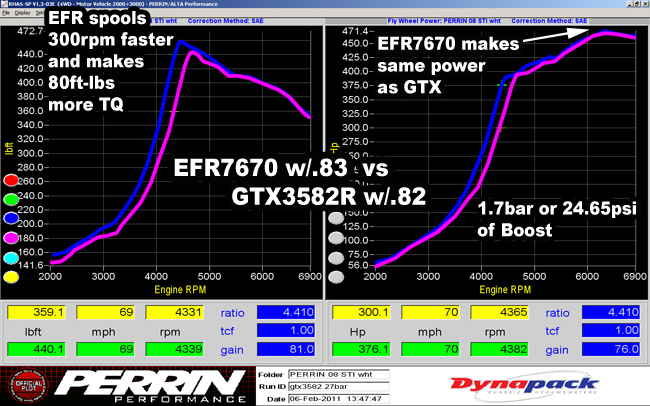Click the torque tcf 1.00 value box
Viewport: 650px width, 406px height.
click(x=286, y=331)
